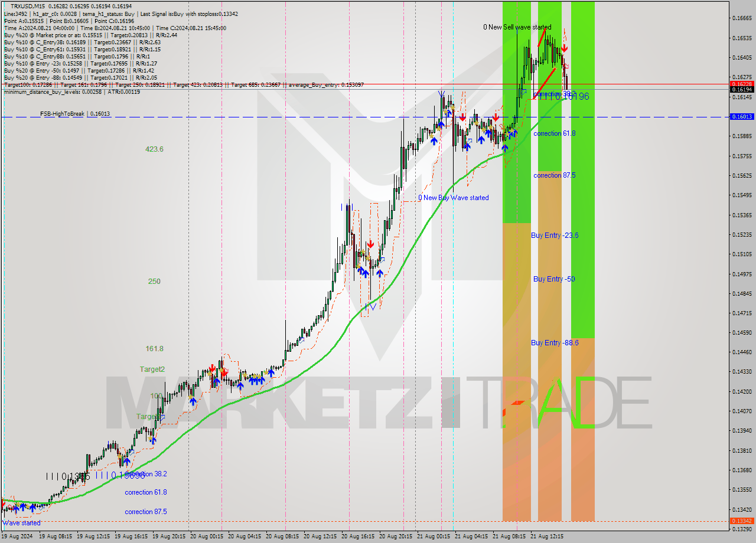
Task: Click the '20 Aug 16:15' time label
Action: coord(358,537)
